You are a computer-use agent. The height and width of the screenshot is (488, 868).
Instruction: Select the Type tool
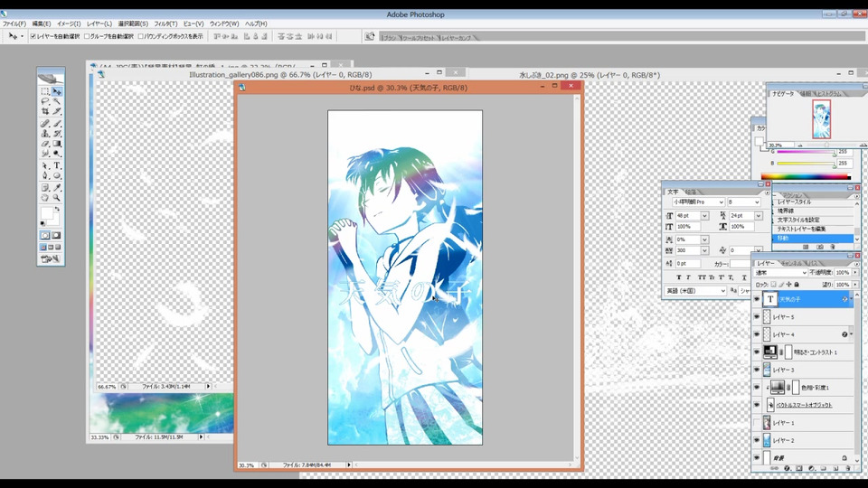point(56,166)
